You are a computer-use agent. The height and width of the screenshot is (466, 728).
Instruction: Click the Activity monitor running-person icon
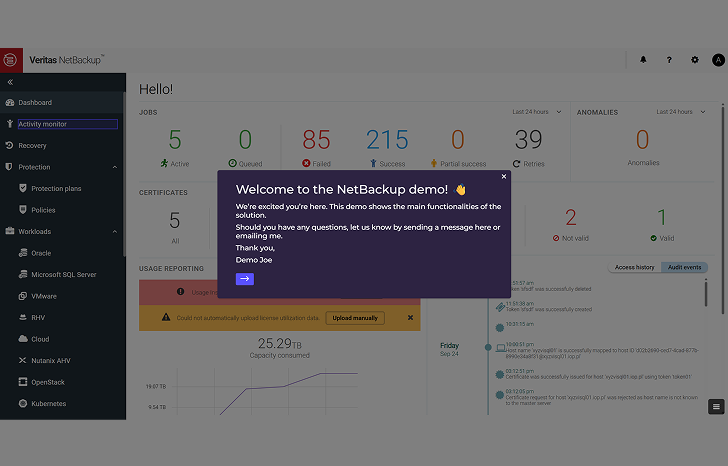click(x=9, y=123)
